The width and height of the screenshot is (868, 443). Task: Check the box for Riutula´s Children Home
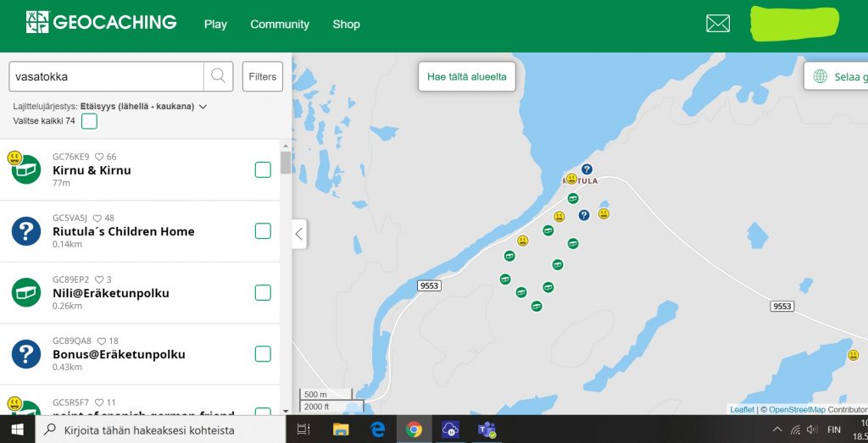[263, 231]
